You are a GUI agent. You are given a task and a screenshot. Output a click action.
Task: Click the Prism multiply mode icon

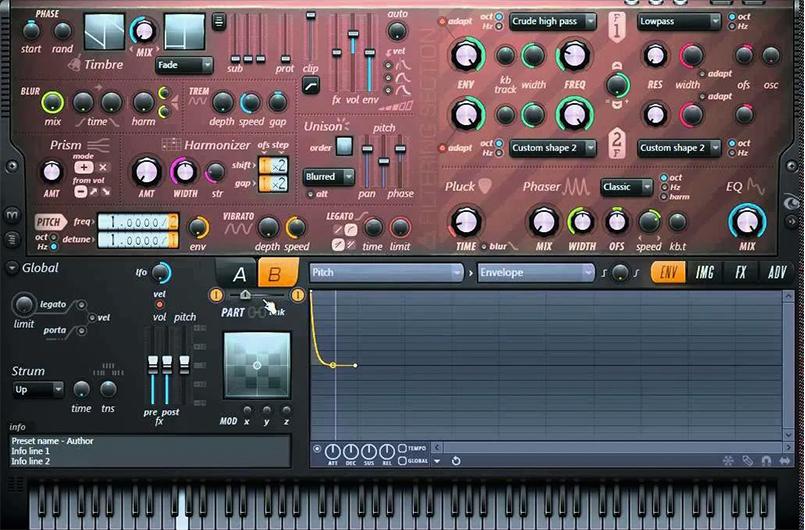click(103, 168)
